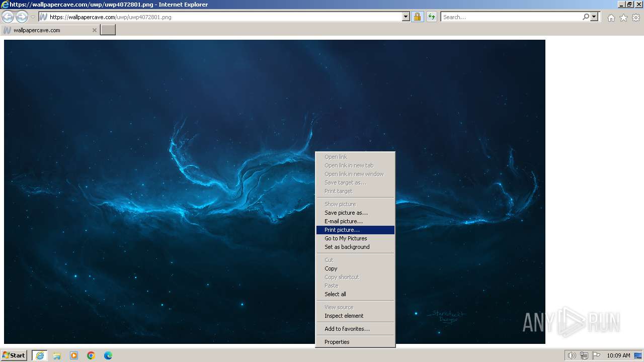644x362 pixels.
Task: Open 'Inspect element' from context menu
Action: click(355, 316)
